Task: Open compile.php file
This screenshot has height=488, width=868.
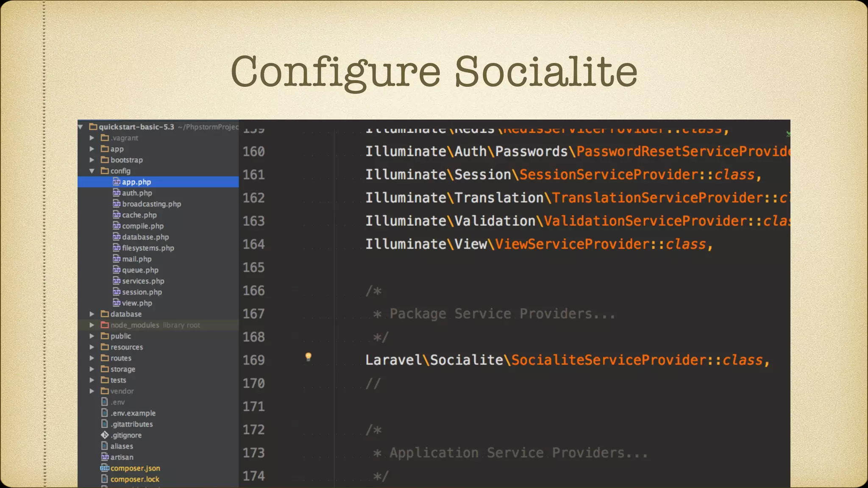Action: click(143, 226)
